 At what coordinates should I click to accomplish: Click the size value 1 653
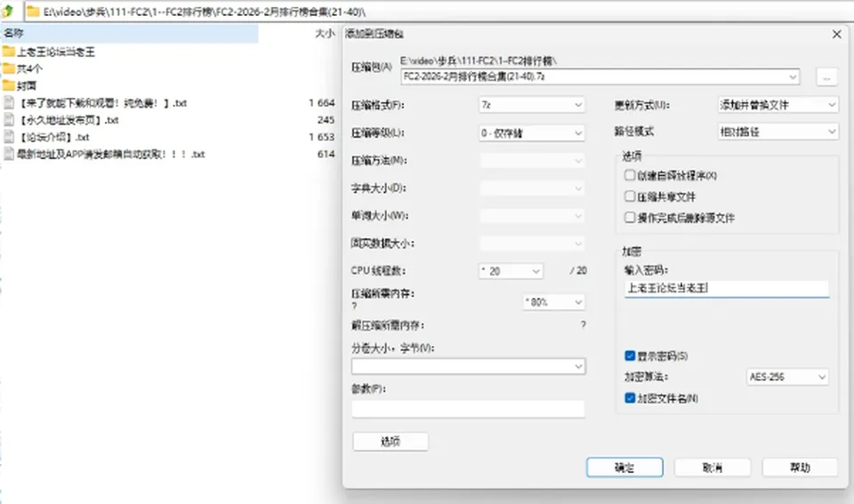point(321,137)
